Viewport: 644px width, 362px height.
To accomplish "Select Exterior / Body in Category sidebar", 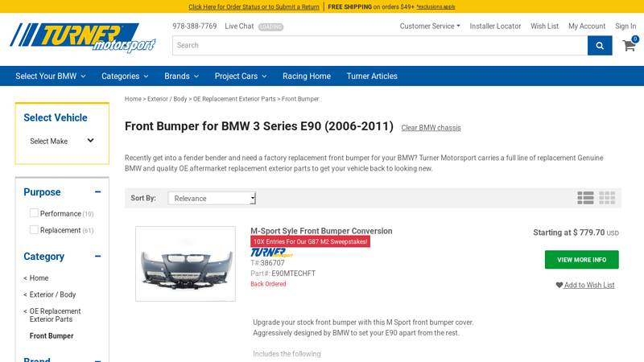I will [x=52, y=294].
